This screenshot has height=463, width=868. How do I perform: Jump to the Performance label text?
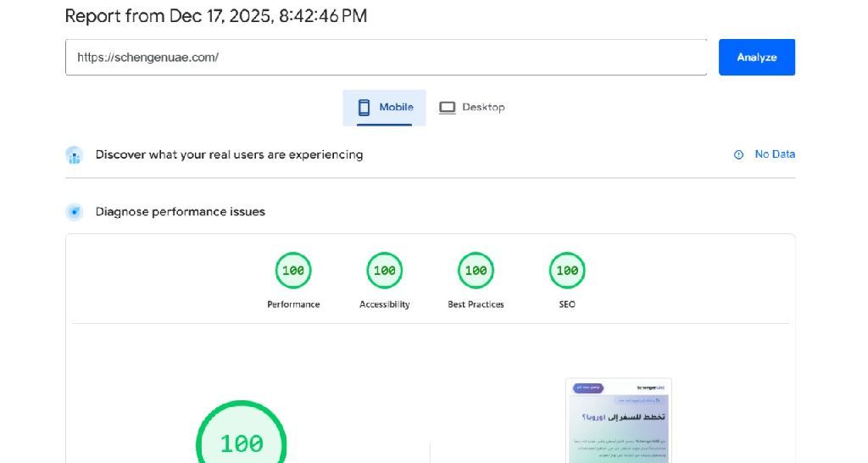click(x=293, y=304)
